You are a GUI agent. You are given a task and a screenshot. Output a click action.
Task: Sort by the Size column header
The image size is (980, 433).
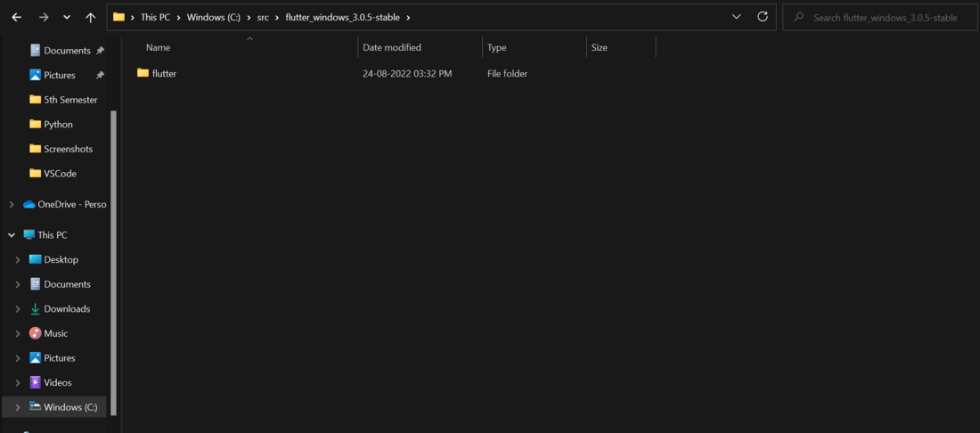pyautogui.click(x=600, y=47)
